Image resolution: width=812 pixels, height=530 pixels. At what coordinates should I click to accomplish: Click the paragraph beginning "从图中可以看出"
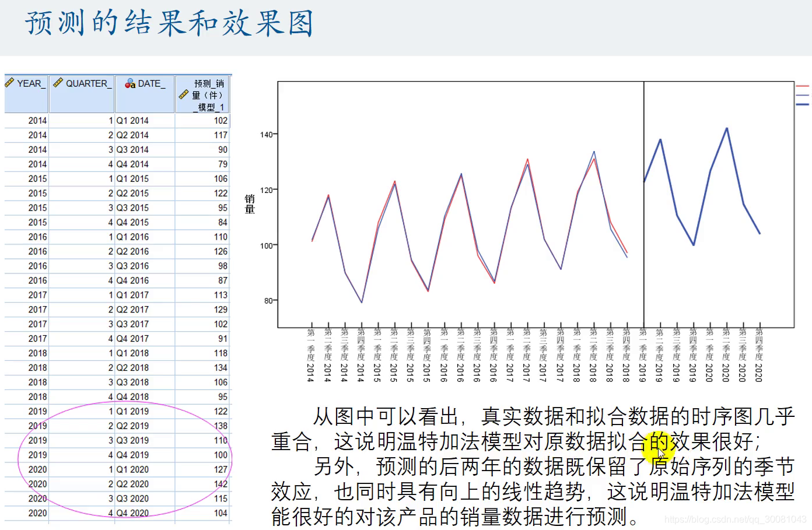pyautogui.click(x=533, y=429)
